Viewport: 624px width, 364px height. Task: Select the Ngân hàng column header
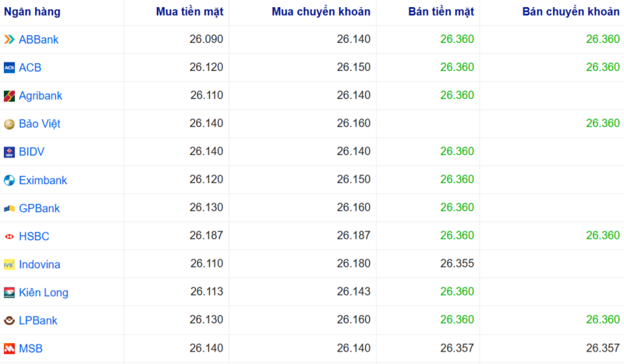(x=32, y=12)
